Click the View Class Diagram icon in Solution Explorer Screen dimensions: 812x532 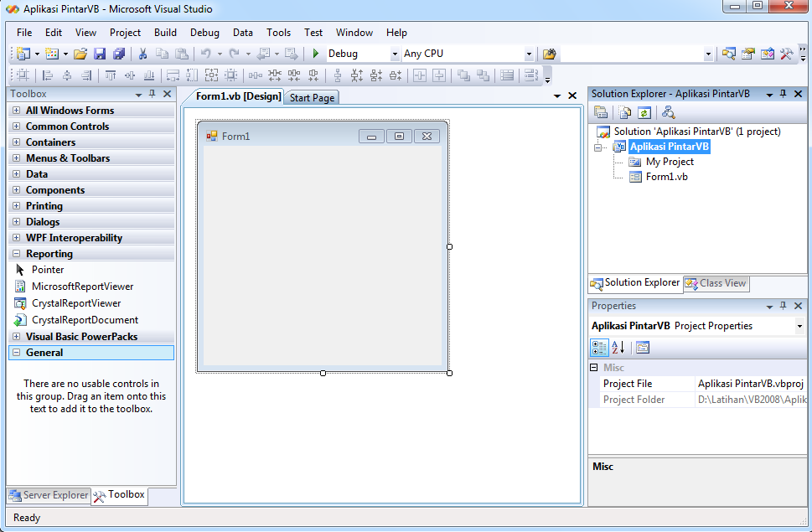[668, 113]
